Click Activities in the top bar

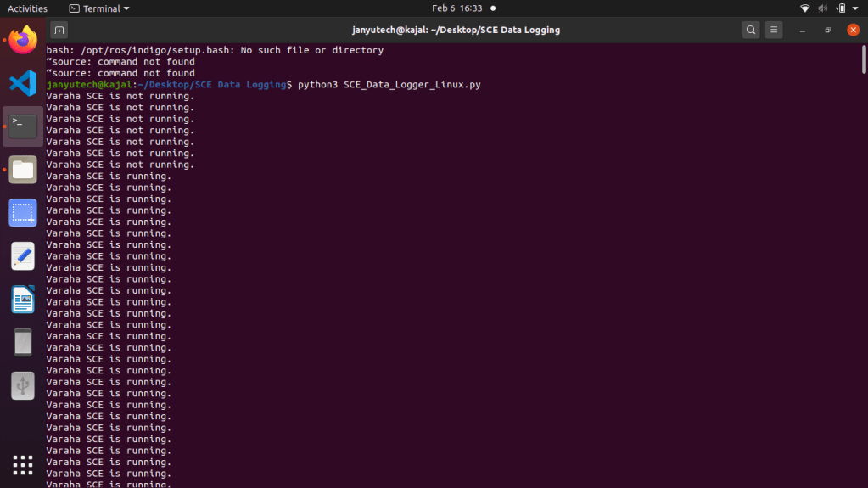pyautogui.click(x=27, y=8)
